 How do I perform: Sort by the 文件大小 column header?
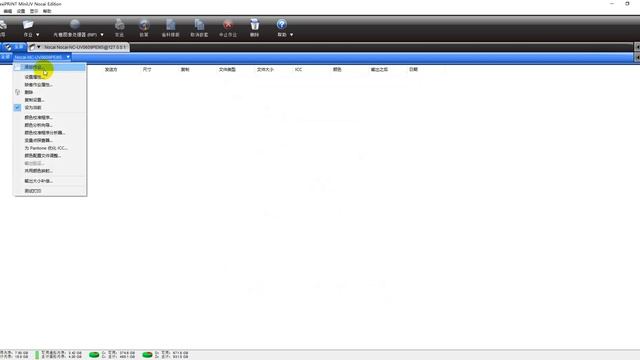pyautogui.click(x=265, y=70)
